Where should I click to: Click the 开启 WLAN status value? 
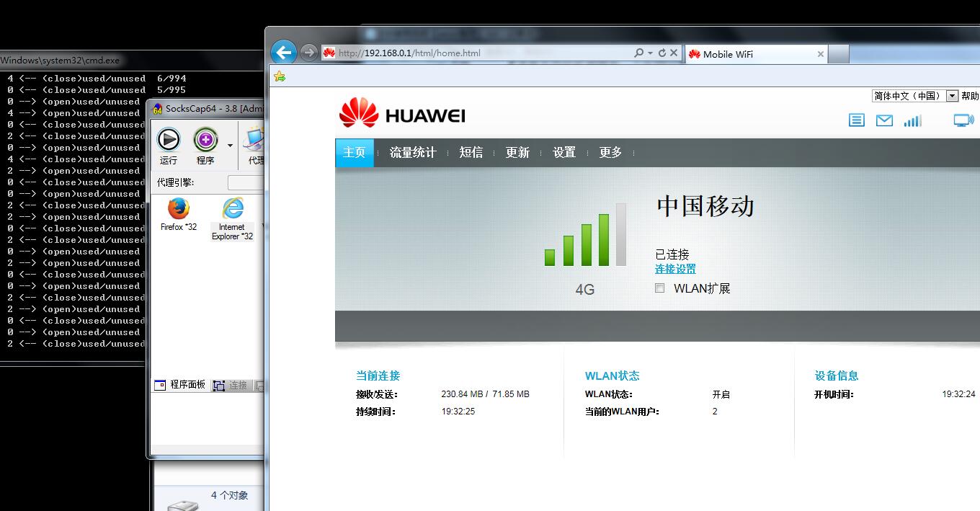pos(721,394)
